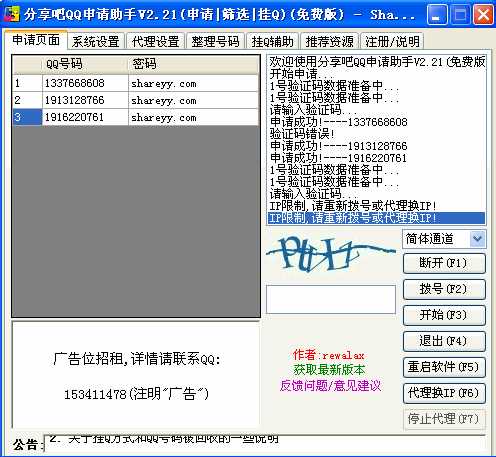Click the 代理换IP(F6) button
Screen dimensions: 496x457
444,393
